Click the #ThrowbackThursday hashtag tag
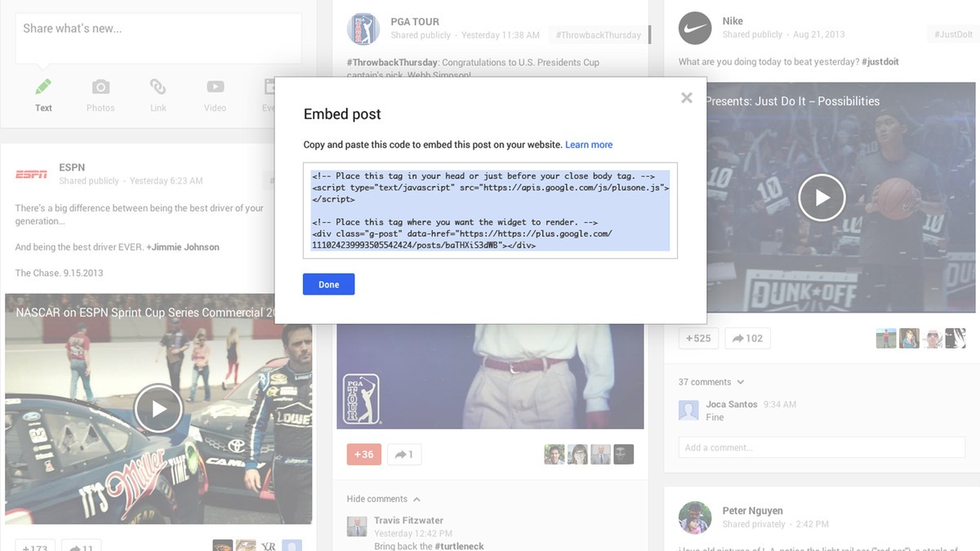The image size is (980, 551). (x=599, y=35)
